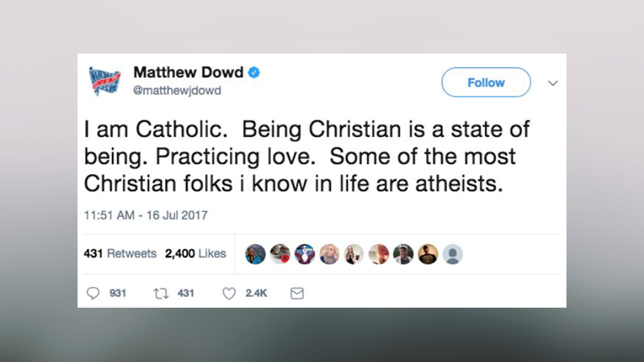This screenshot has height=362, width=644.
Task: Click the 2.4K like count
Action: pyautogui.click(x=257, y=293)
